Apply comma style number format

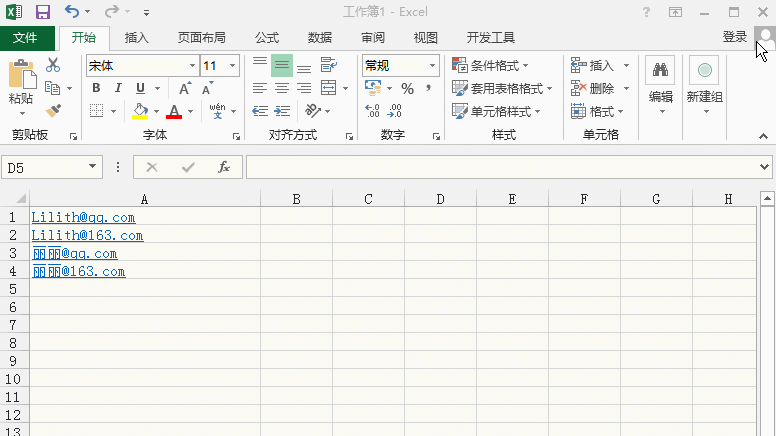point(428,88)
